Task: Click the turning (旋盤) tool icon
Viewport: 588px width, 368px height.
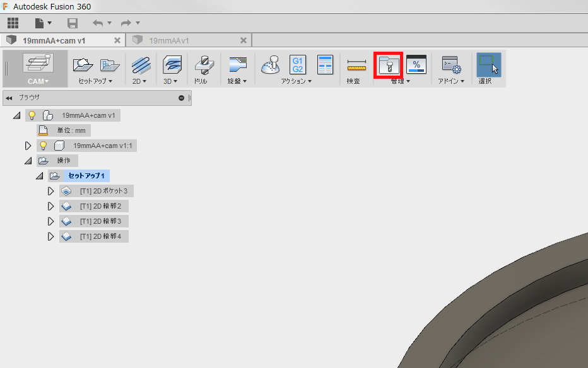Action: [x=237, y=65]
